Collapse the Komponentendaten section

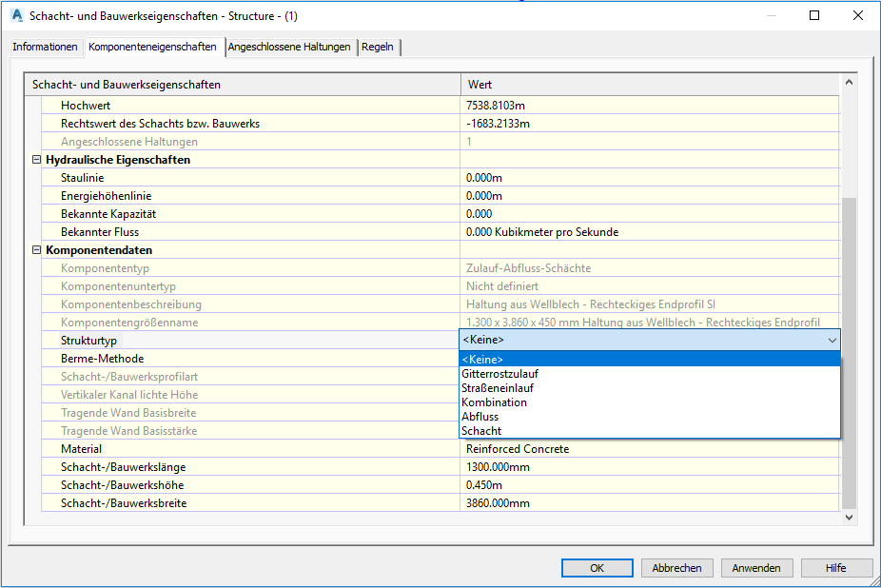coord(37,250)
